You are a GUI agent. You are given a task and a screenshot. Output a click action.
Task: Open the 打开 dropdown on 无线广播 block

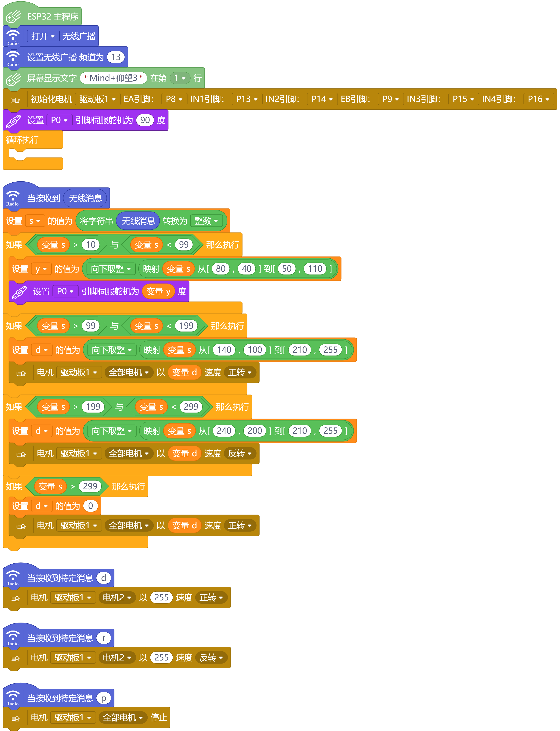43,36
